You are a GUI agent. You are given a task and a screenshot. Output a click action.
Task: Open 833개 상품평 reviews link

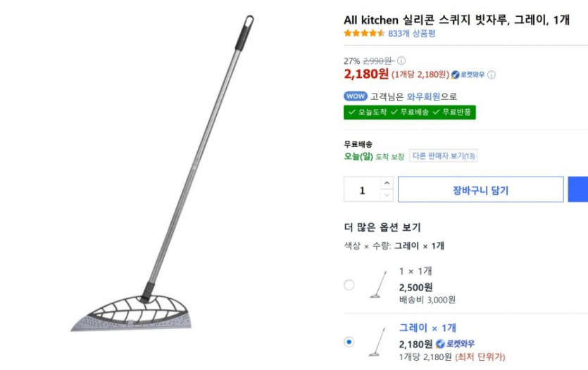point(411,33)
